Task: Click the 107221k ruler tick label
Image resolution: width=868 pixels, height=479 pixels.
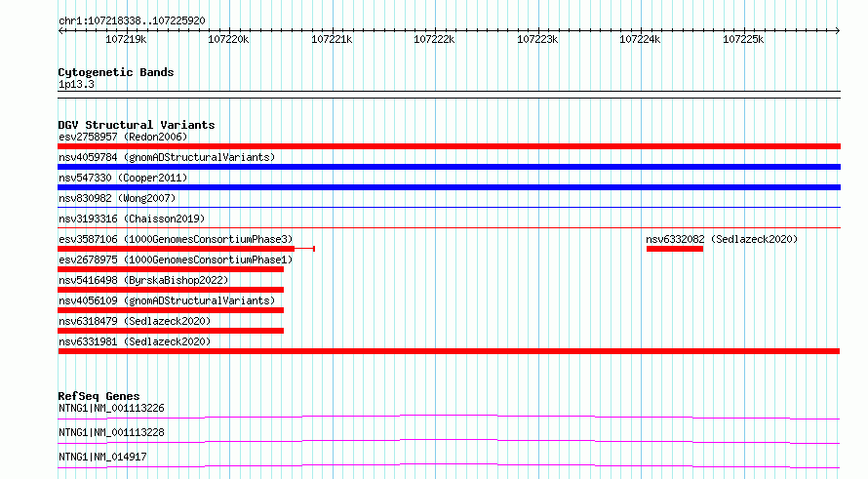Action: (331, 39)
